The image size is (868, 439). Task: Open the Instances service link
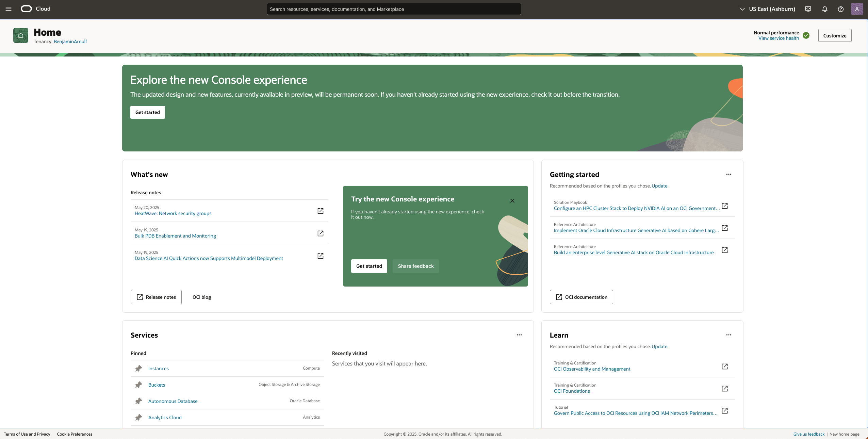[x=159, y=369]
